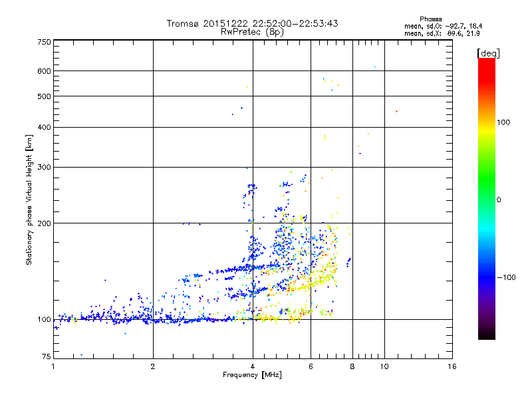
Task: Click the y-axis '200' tick label
Action: pos(44,223)
